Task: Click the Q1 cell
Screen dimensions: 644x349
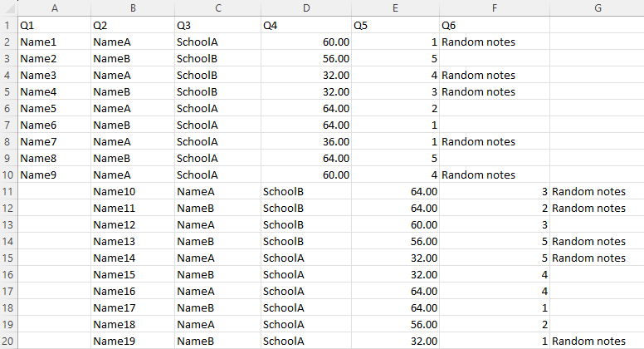Action: pyautogui.click(x=54, y=25)
